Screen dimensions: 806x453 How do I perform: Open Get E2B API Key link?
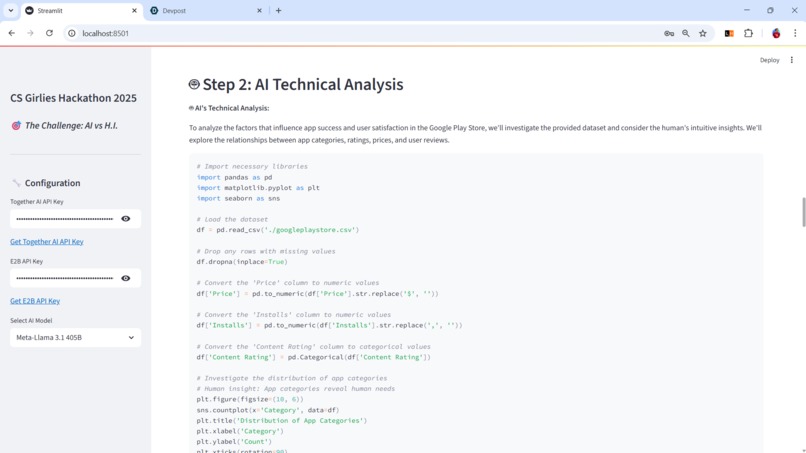35,301
